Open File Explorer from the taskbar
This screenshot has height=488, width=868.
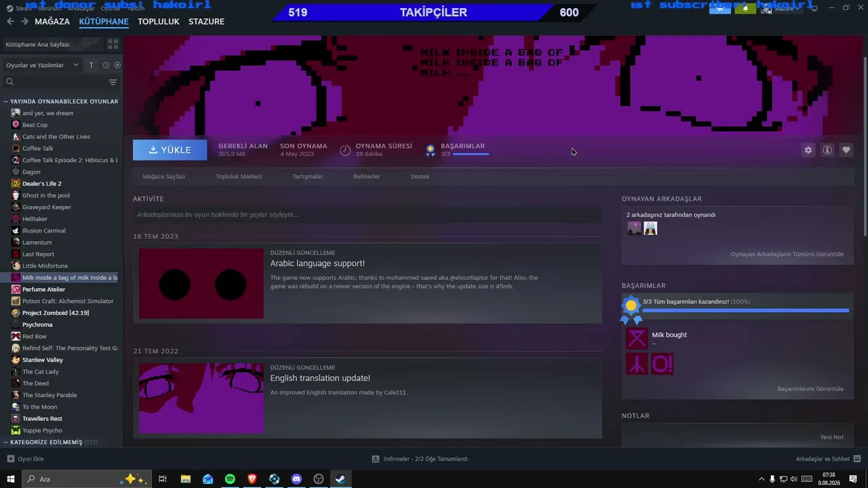coord(185,479)
